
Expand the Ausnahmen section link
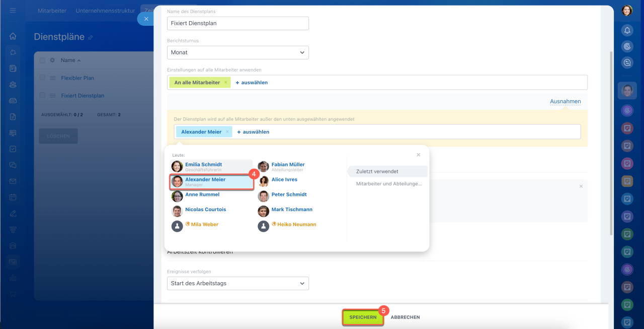[565, 101]
